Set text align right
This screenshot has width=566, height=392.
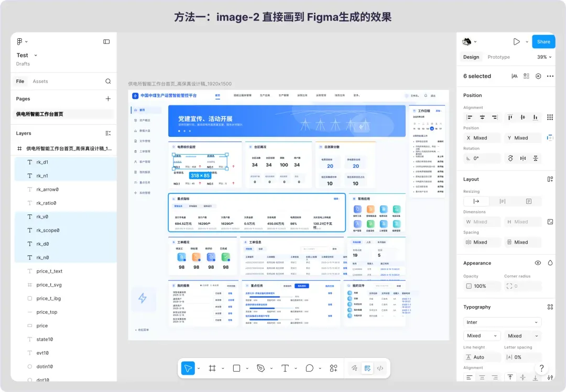pyautogui.click(x=495, y=377)
